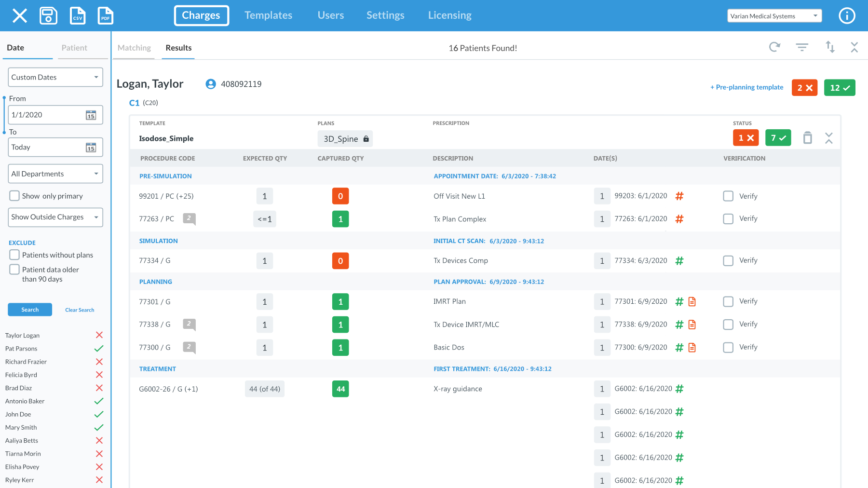868x488 pixels.
Task: Open the Custom Dates dropdown
Action: pyautogui.click(x=55, y=77)
